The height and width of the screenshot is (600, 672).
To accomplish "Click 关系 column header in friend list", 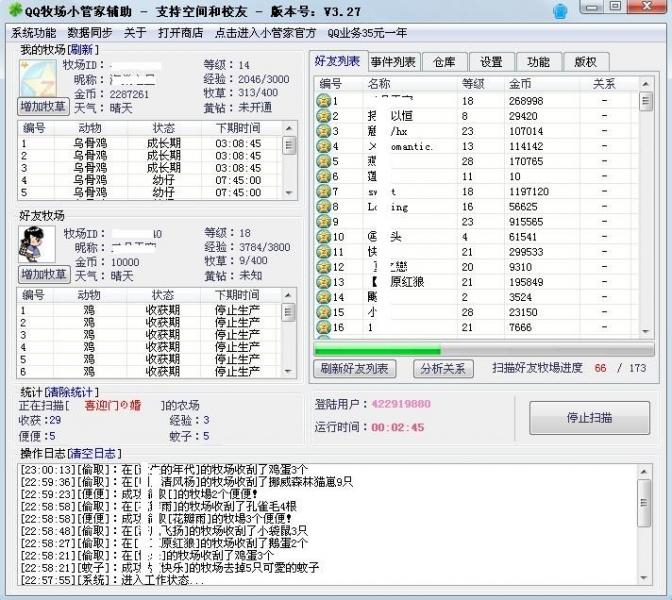I will pos(604,84).
